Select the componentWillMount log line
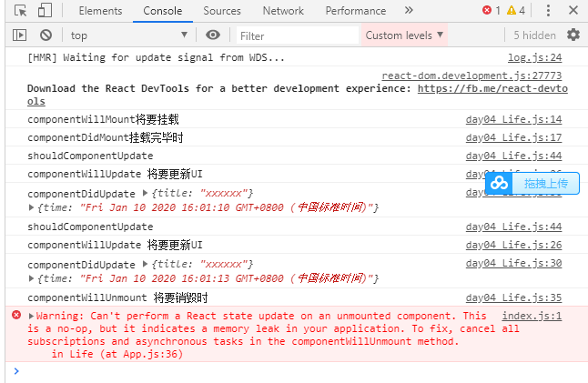Viewport: 588px width, 383px height. click(103, 119)
